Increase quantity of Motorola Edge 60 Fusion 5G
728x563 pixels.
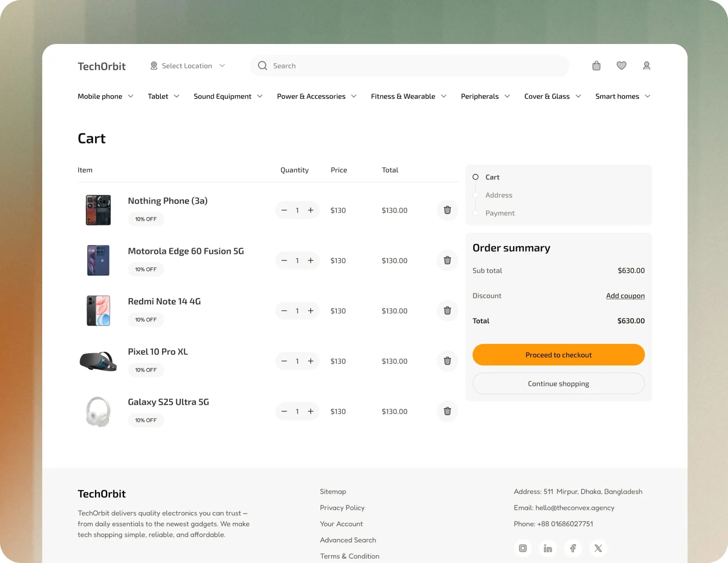click(x=311, y=261)
